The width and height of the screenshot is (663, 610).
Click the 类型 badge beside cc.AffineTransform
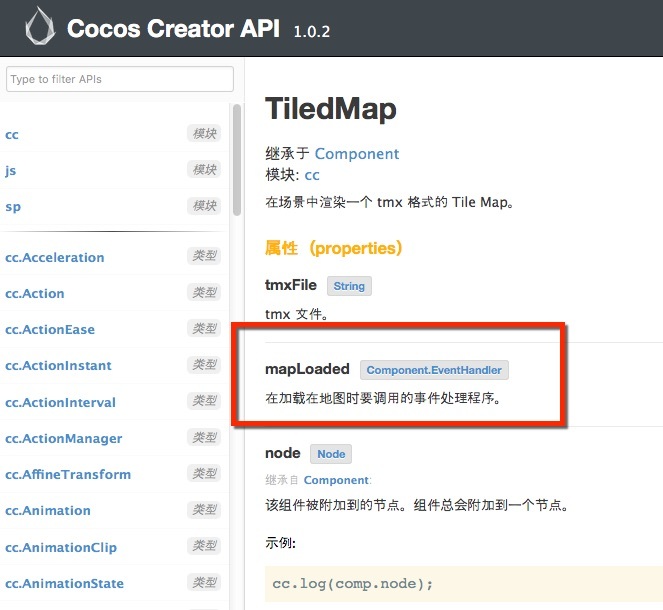point(204,473)
